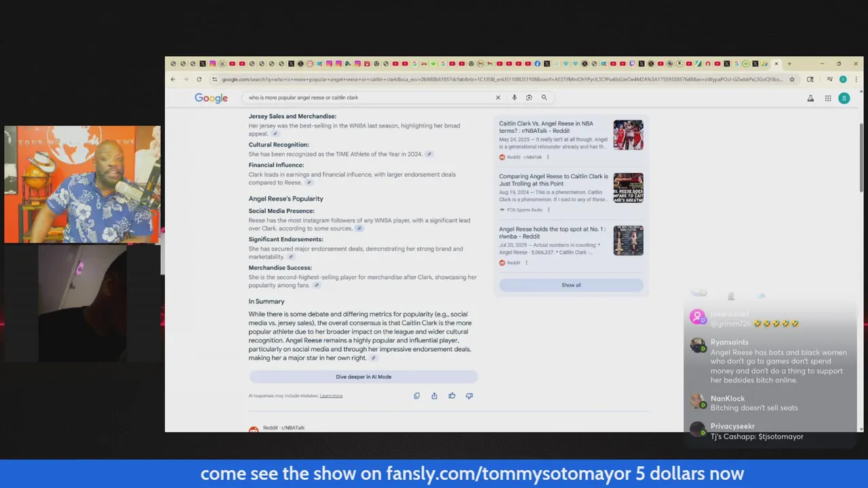This screenshot has width=868, height=488.
Task: Give the AI Overview a thumbs down
Action: coord(469,396)
